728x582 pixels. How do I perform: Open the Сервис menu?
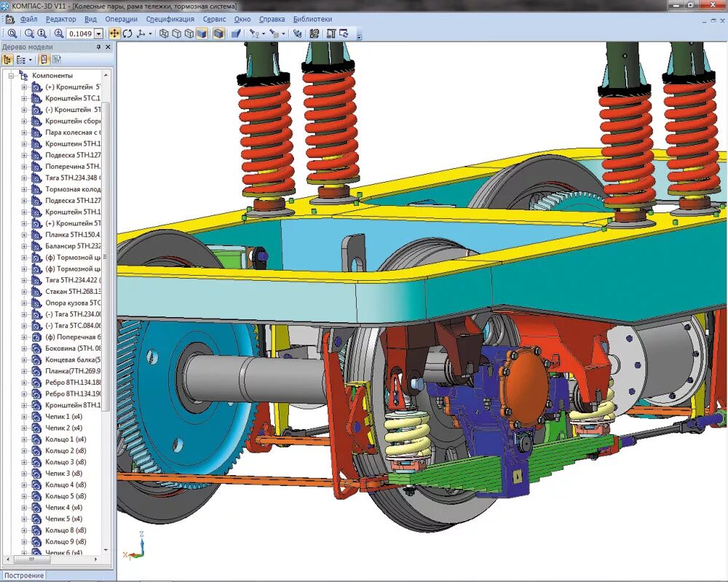click(214, 19)
